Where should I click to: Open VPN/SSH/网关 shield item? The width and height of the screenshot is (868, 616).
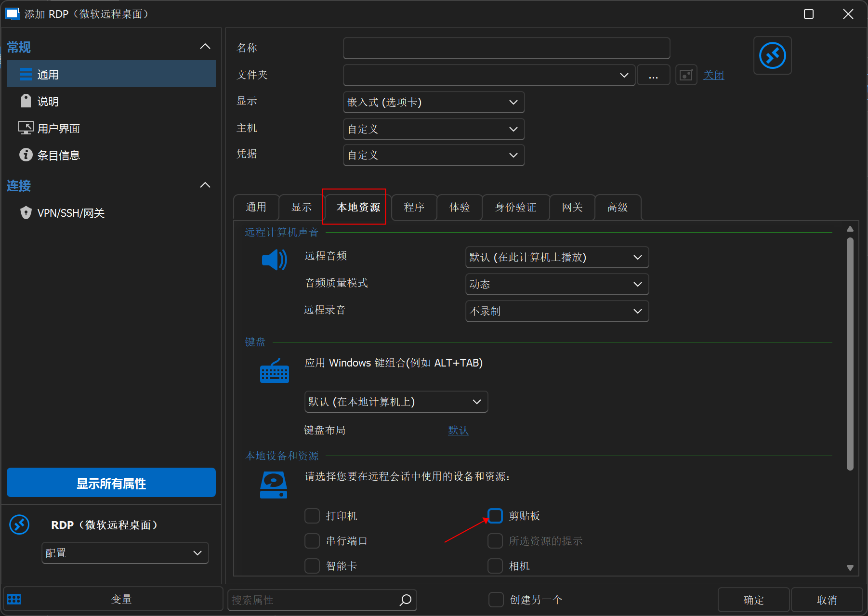[70, 213]
